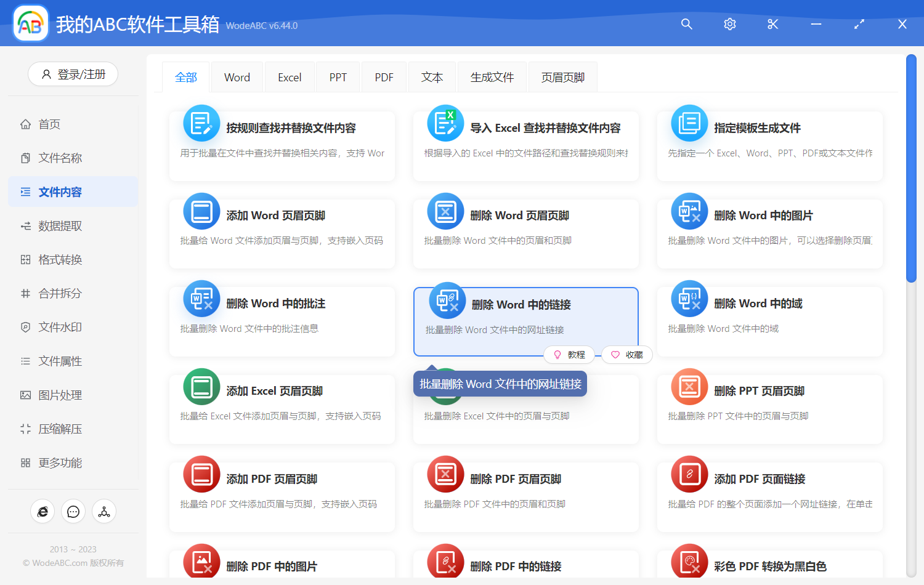Switch to the 页眉页脚 tab
The width and height of the screenshot is (924, 585).
[562, 76]
